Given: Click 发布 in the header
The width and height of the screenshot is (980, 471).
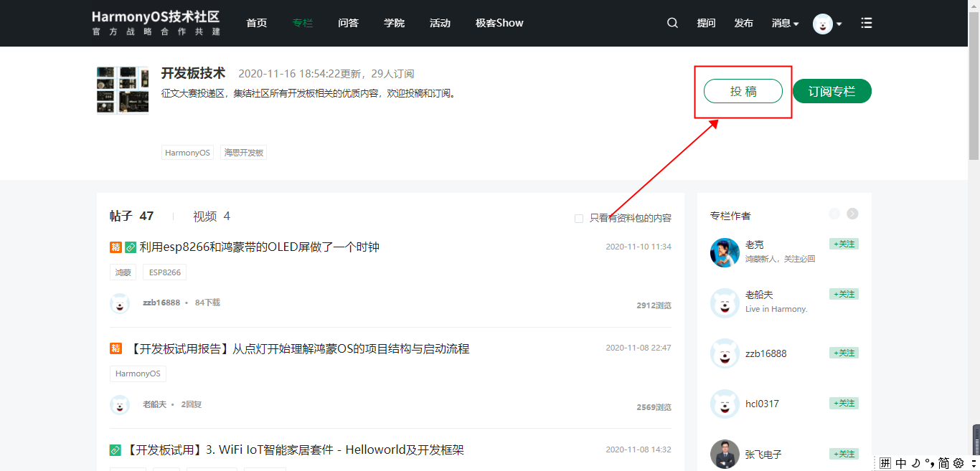Looking at the screenshot, I should coord(743,23).
